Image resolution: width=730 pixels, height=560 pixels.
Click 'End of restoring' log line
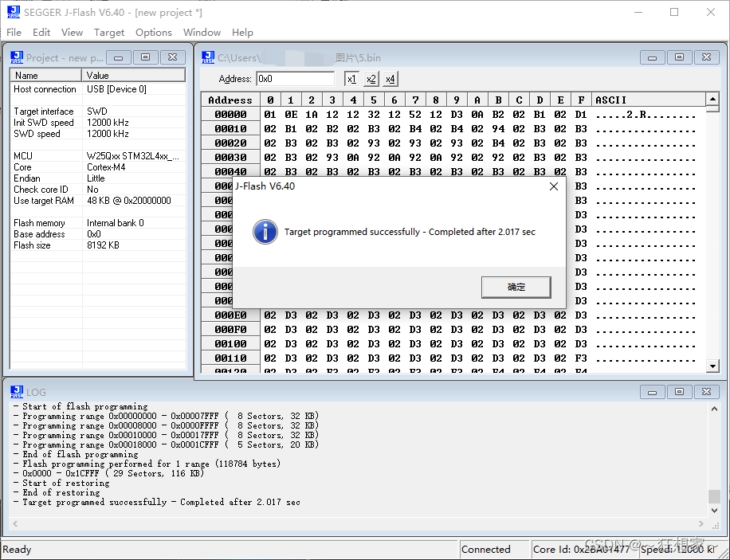(57, 492)
